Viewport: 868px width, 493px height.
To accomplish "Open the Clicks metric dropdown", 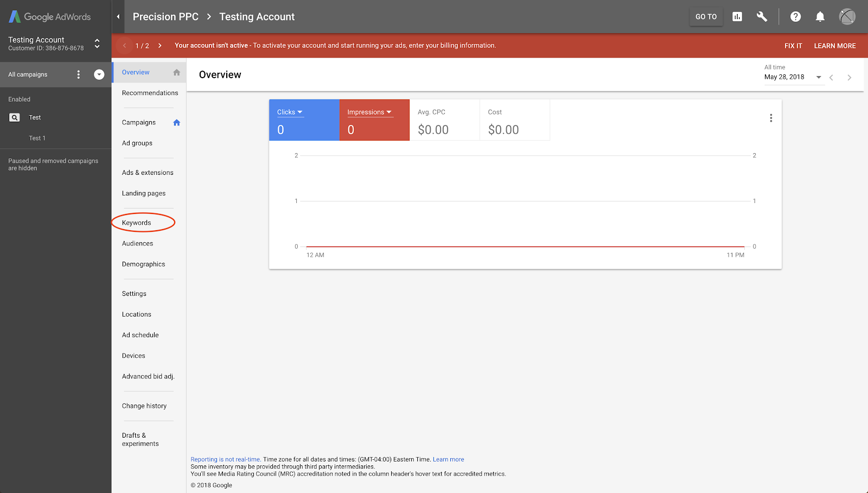I will 290,112.
